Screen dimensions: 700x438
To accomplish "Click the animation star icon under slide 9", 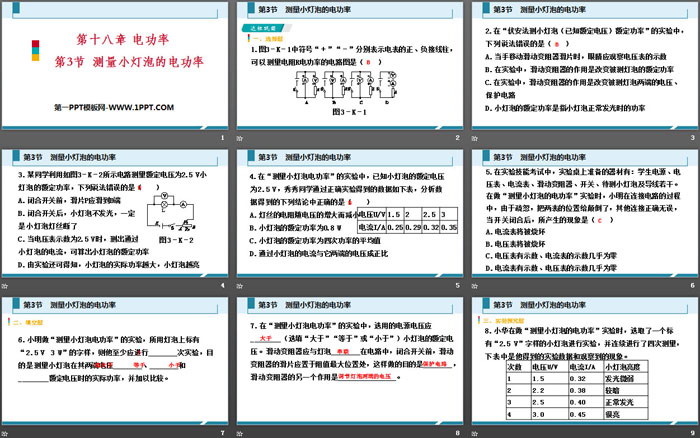I will (x=475, y=434).
